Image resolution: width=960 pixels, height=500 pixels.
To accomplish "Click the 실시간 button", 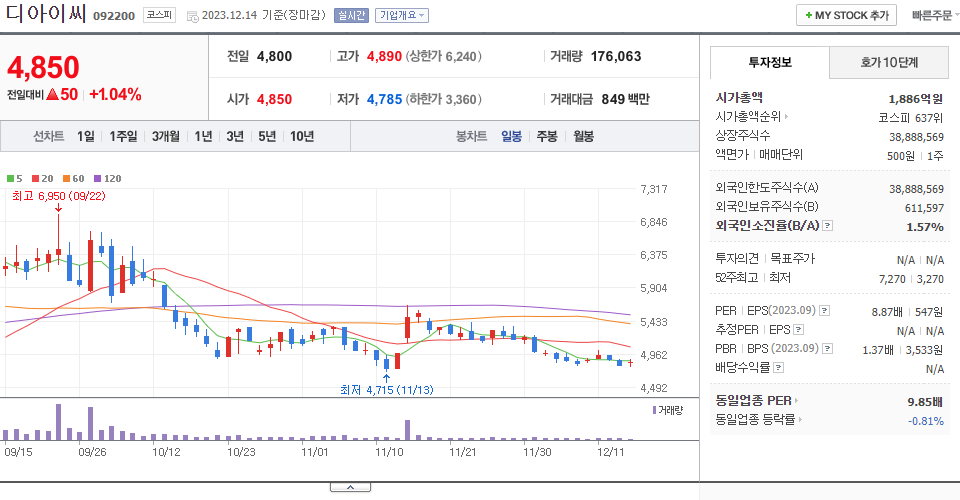I will pyautogui.click(x=351, y=15).
